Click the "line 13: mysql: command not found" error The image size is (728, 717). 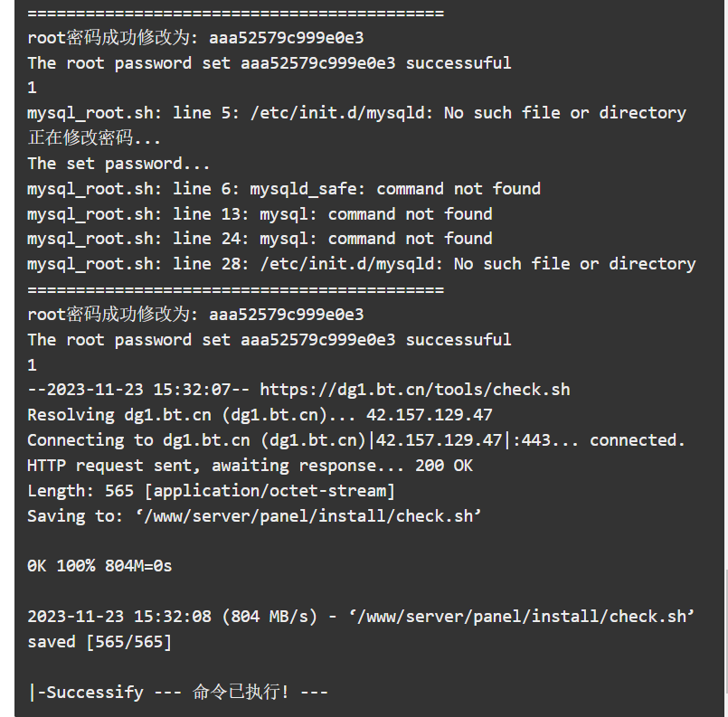point(260,214)
